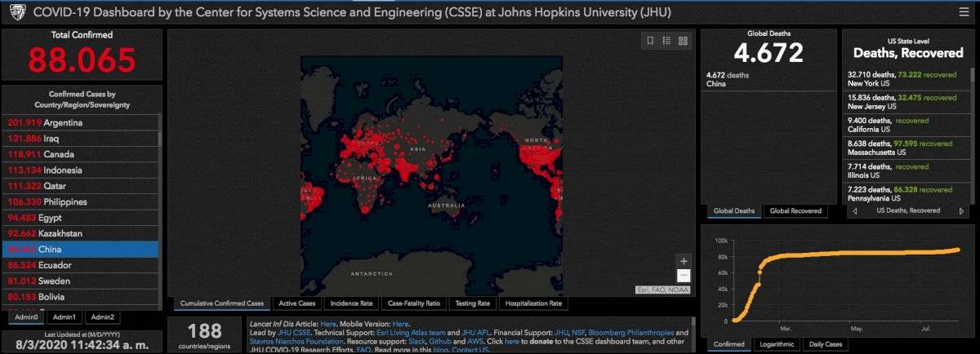Select Active Cases map tab
Screen dimensions: 980x354
coord(298,303)
